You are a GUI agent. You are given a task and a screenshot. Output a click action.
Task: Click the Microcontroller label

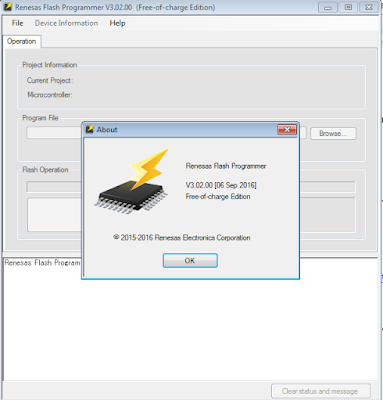(50, 95)
